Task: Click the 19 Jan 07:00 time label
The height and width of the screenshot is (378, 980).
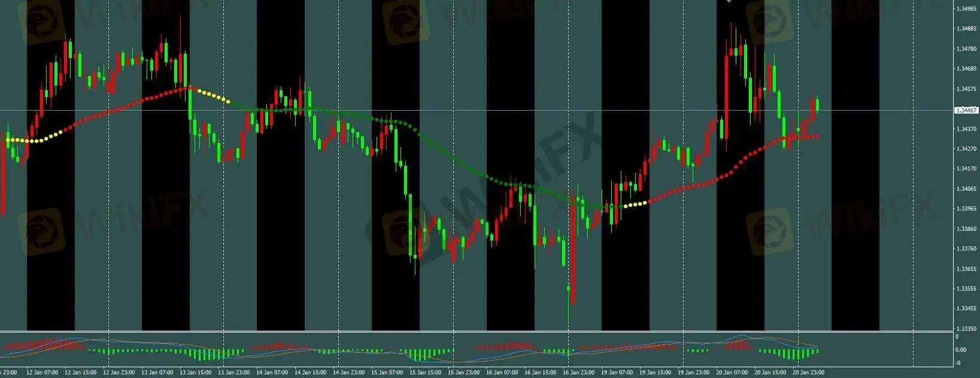Action: coord(617,373)
